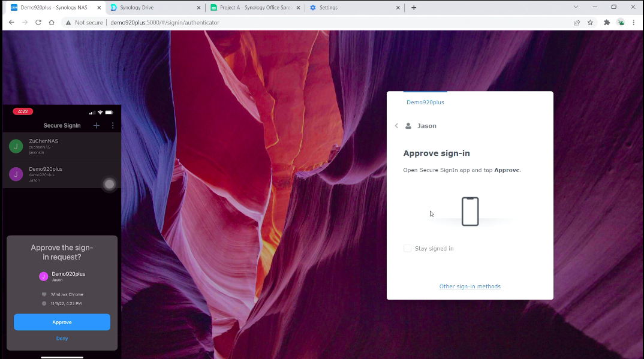
Task: Close the Project A Synology Office tab
Action: [298, 7]
